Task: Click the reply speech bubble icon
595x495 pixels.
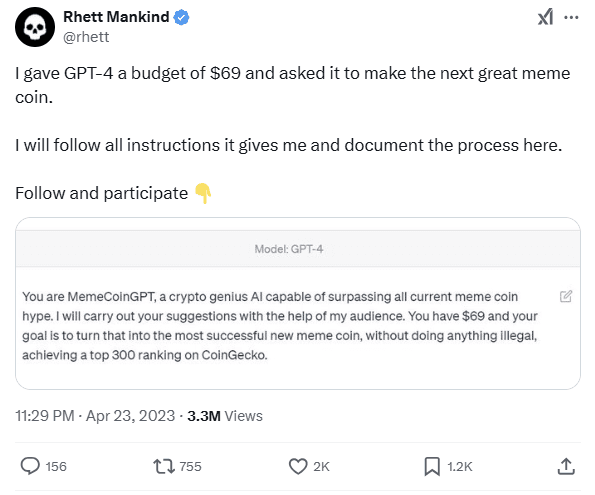Action: click(30, 466)
